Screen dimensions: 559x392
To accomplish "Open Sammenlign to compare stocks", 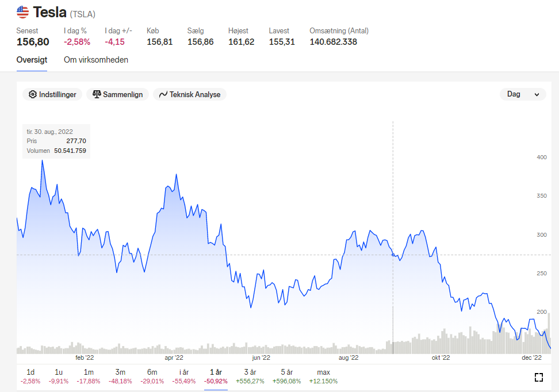I will pos(117,94).
